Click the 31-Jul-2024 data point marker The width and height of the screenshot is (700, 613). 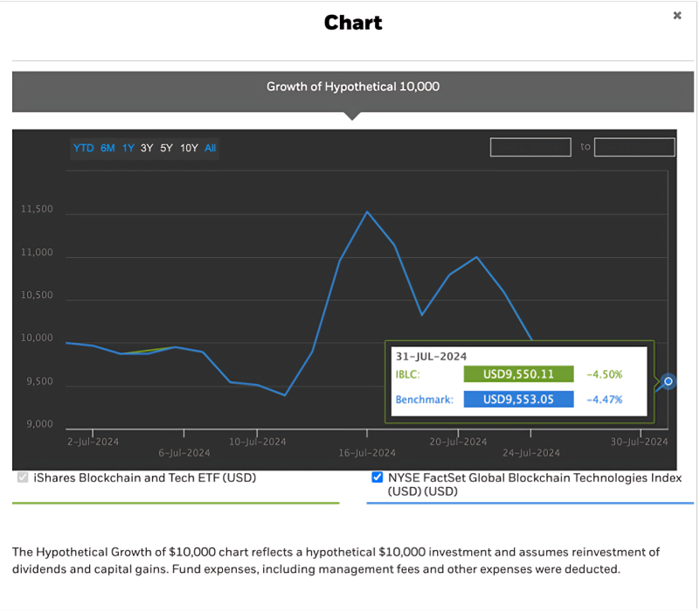[x=669, y=381]
